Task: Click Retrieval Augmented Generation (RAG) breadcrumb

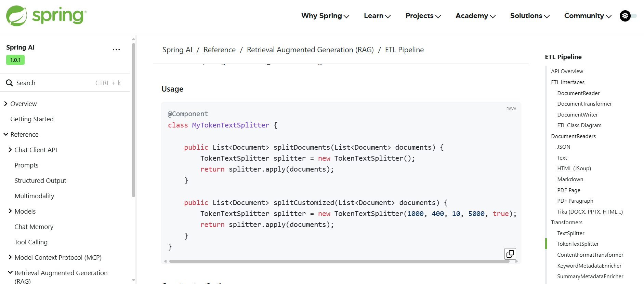Action: [310, 50]
